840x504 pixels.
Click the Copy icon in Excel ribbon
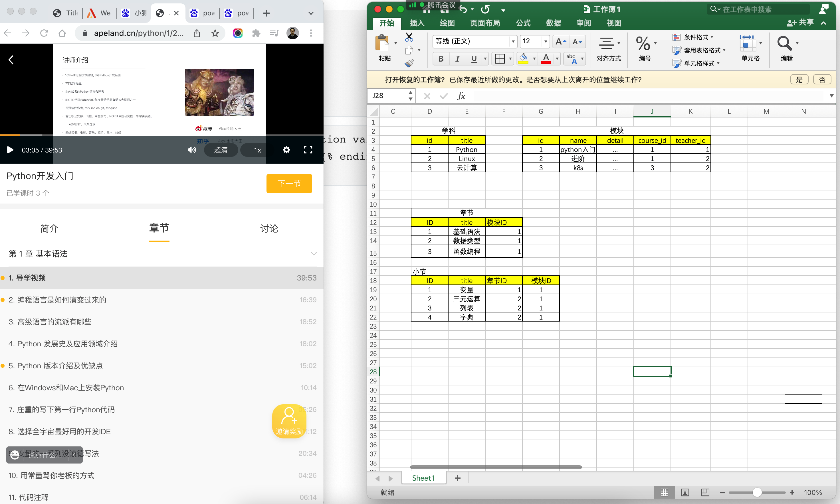[409, 50]
